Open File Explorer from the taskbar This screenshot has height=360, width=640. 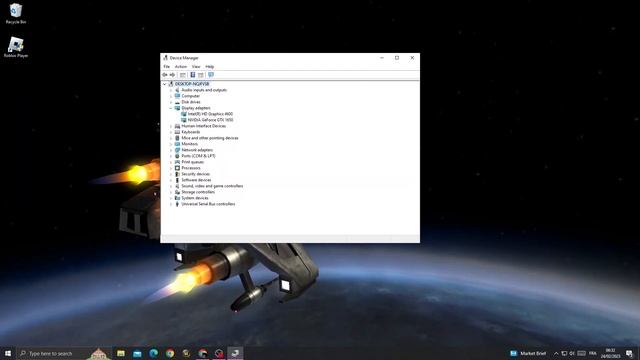[x=121, y=353]
